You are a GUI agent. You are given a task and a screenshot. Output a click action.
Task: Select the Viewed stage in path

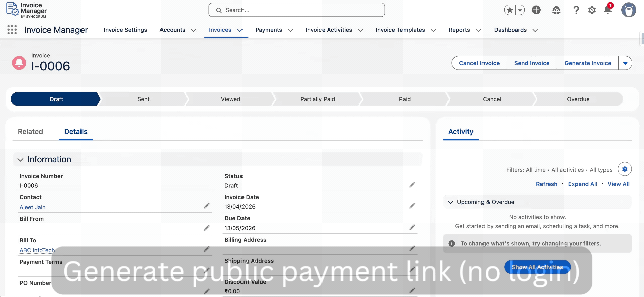tap(230, 99)
